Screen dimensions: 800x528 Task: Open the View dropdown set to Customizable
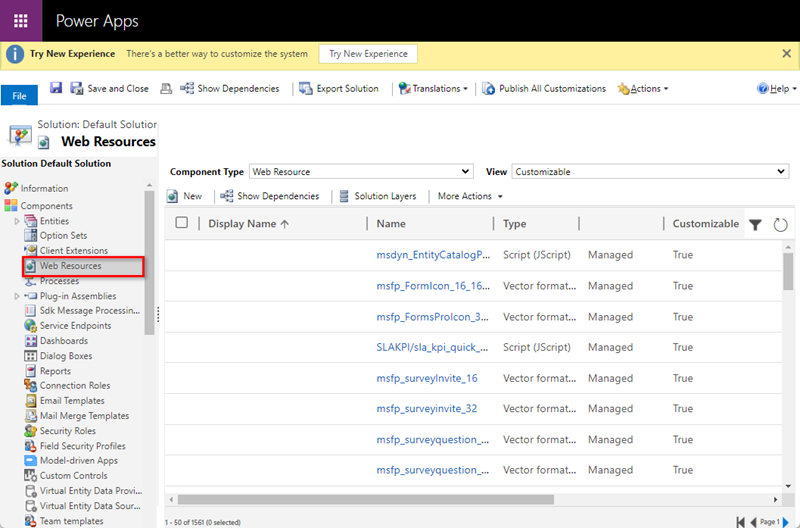coord(650,171)
